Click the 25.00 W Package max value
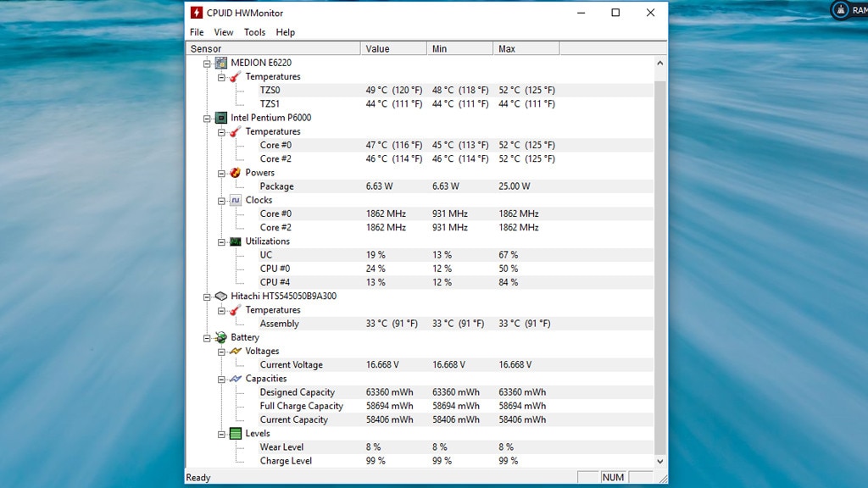 tap(515, 186)
